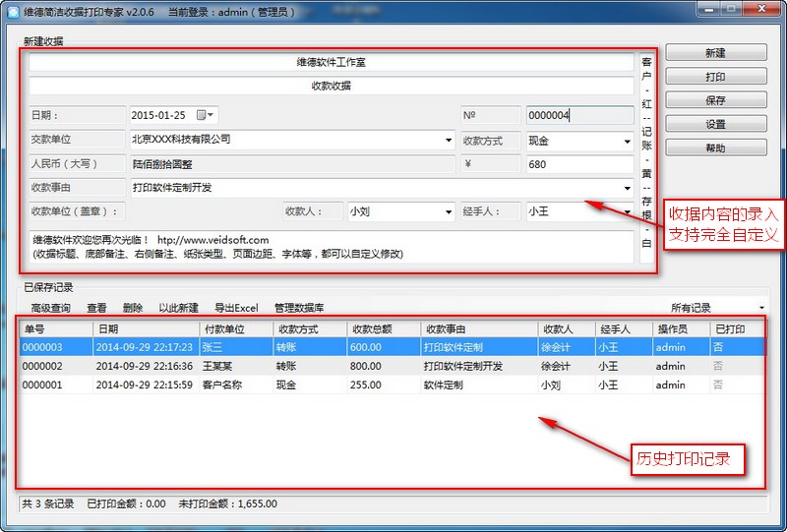Click 删除 in records toolbar
Screen dimensions: 787x532
[133, 308]
